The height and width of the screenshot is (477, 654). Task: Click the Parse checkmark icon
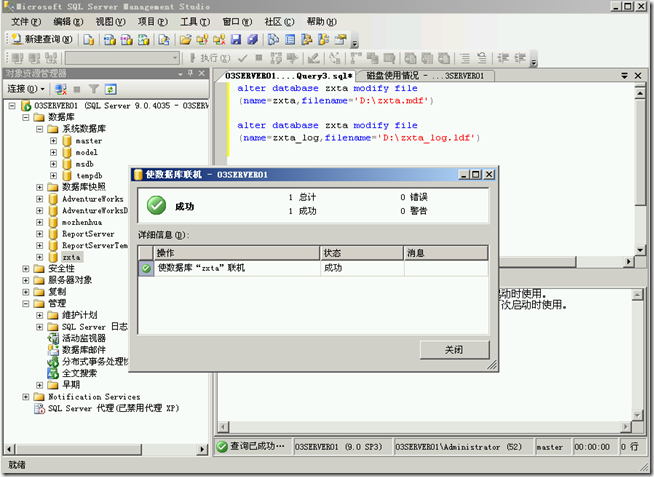[243, 58]
